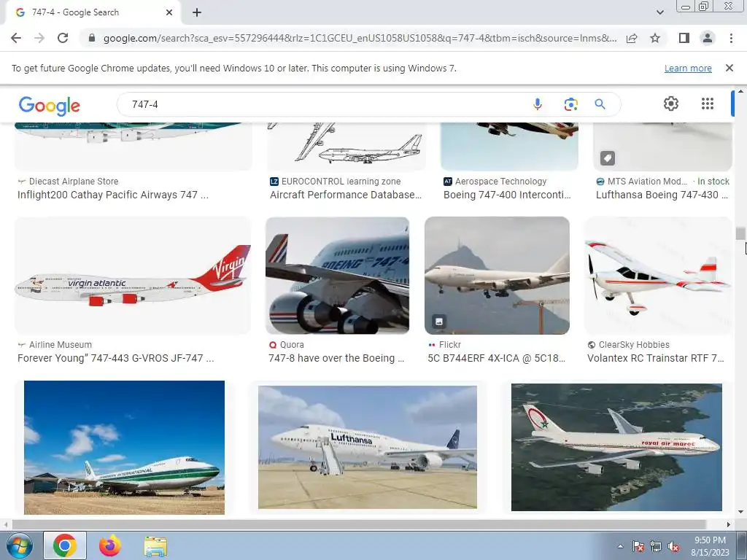Open the Chrome side panel icon
747x560 pixels.
coord(684,38)
